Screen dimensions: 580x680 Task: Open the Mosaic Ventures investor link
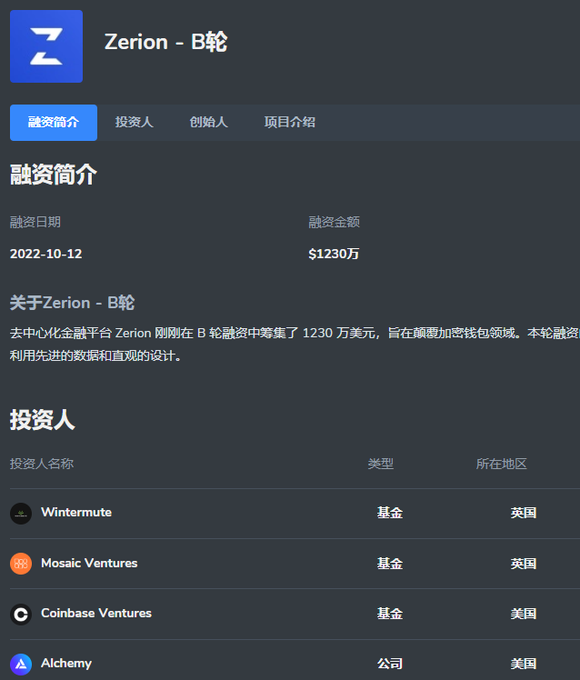click(89, 563)
